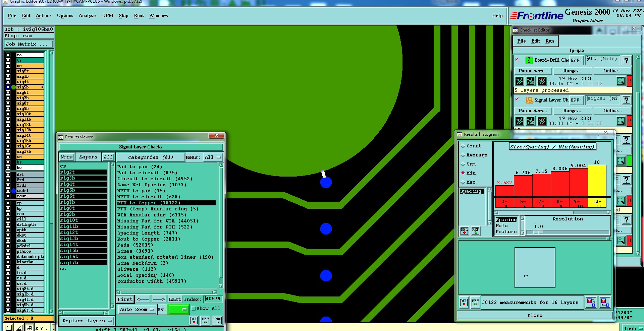Image resolution: width=644 pixels, height=331 pixels.
Task: Click Last button in Results viewer
Action: (175, 300)
